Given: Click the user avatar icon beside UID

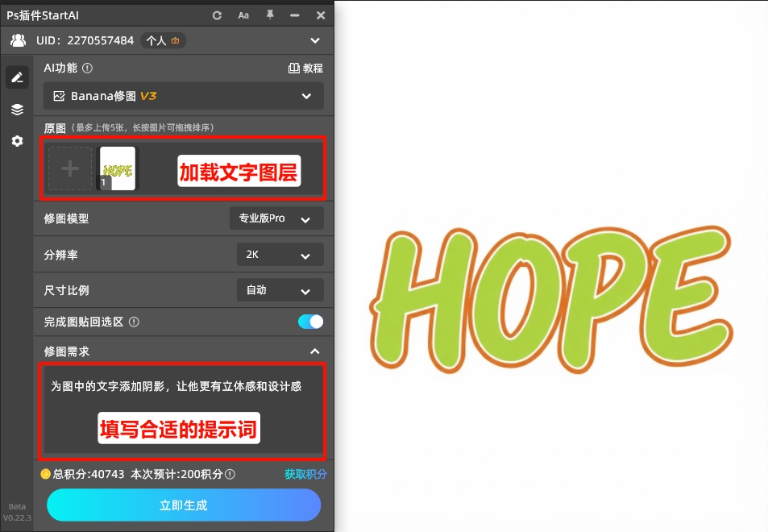Looking at the screenshot, I should coord(18,40).
